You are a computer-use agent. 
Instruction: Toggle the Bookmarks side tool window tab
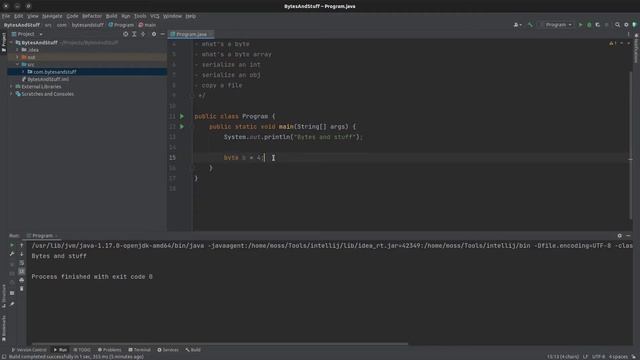tap(4, 328)
